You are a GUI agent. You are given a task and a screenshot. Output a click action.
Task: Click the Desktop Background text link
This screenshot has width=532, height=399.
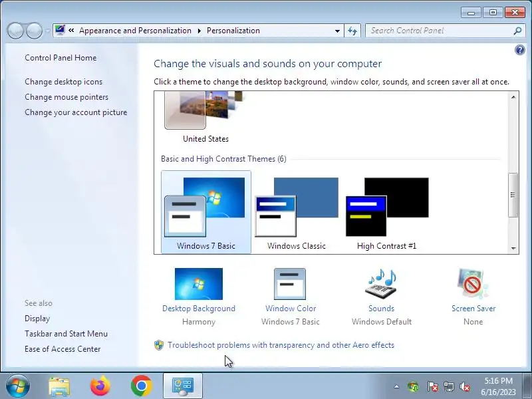tap(198, 309)
